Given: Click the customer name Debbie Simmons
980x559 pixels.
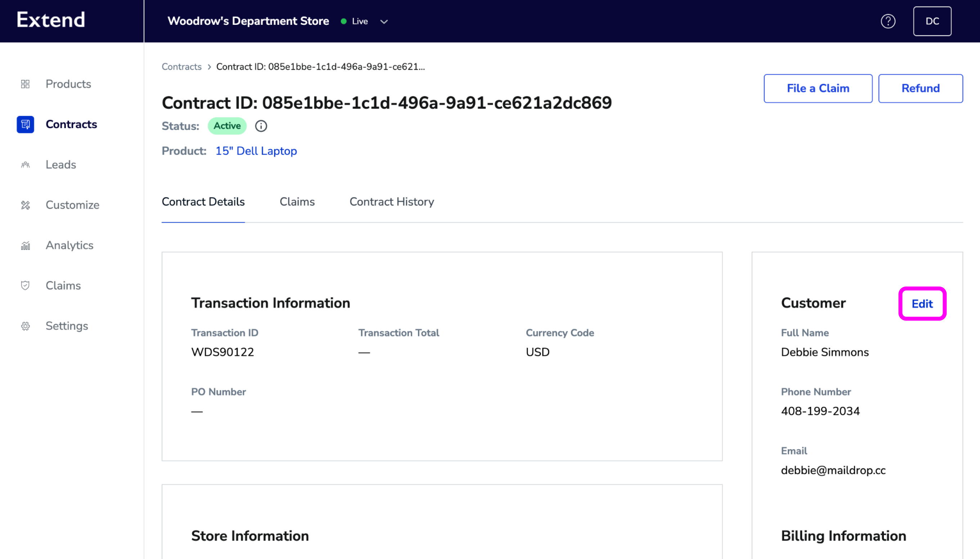Looking at the screenshot, I should click(825, 352).
